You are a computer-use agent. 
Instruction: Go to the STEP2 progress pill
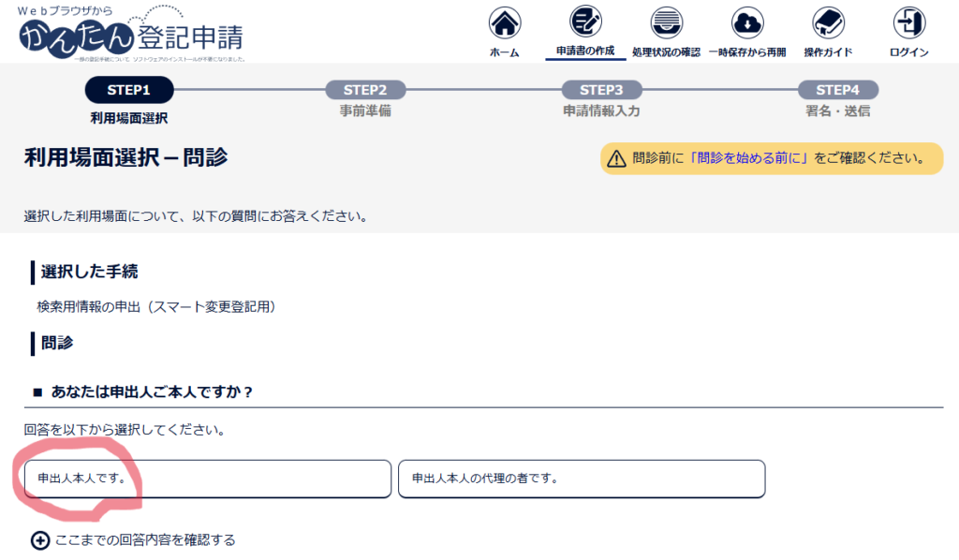[x=365, y=90]
